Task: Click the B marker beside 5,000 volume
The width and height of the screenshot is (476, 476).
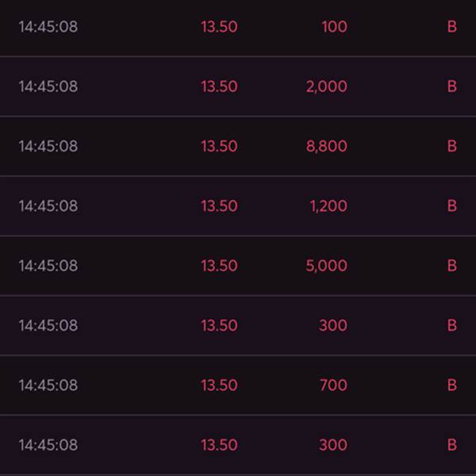Action: tap(452, 266)
